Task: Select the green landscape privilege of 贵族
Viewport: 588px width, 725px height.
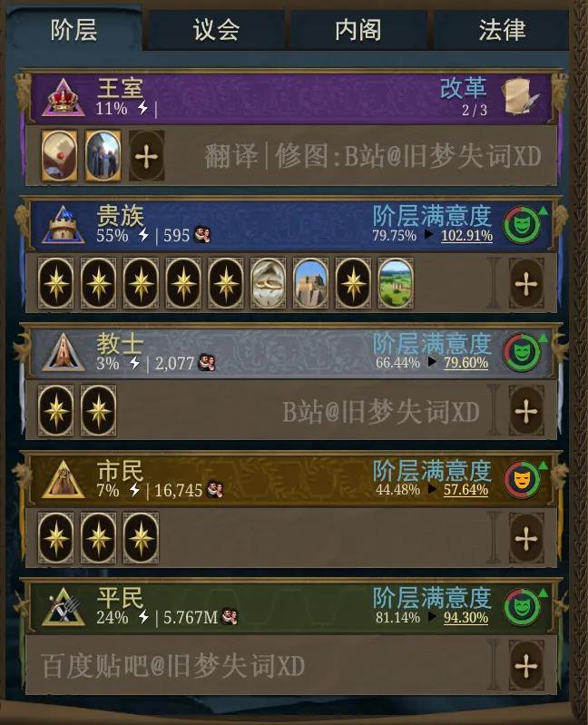Action: (396, 283)
